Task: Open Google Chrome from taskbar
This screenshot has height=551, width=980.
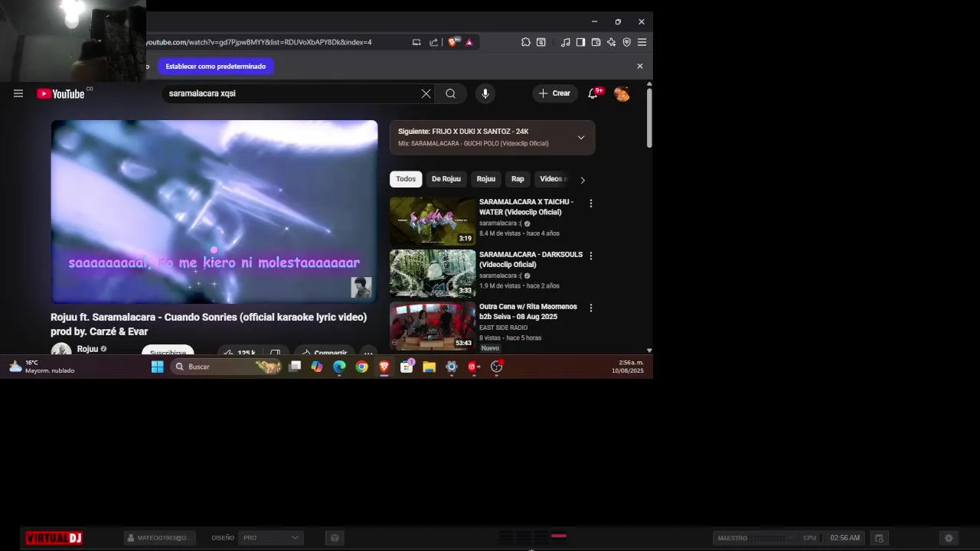Action: [x=362, y=367]
